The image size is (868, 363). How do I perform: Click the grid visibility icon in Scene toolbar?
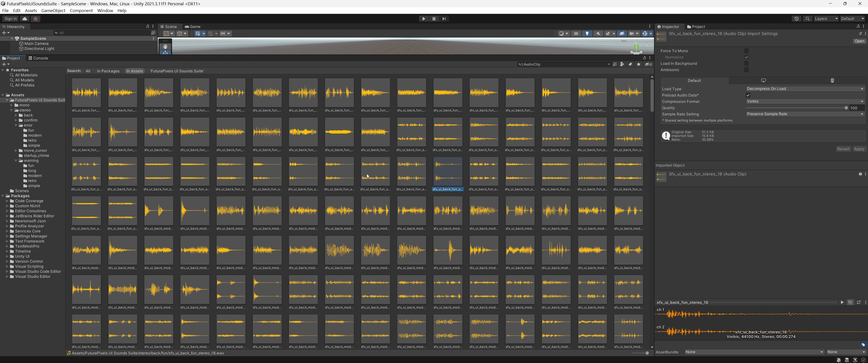click(x=198, y=34)
